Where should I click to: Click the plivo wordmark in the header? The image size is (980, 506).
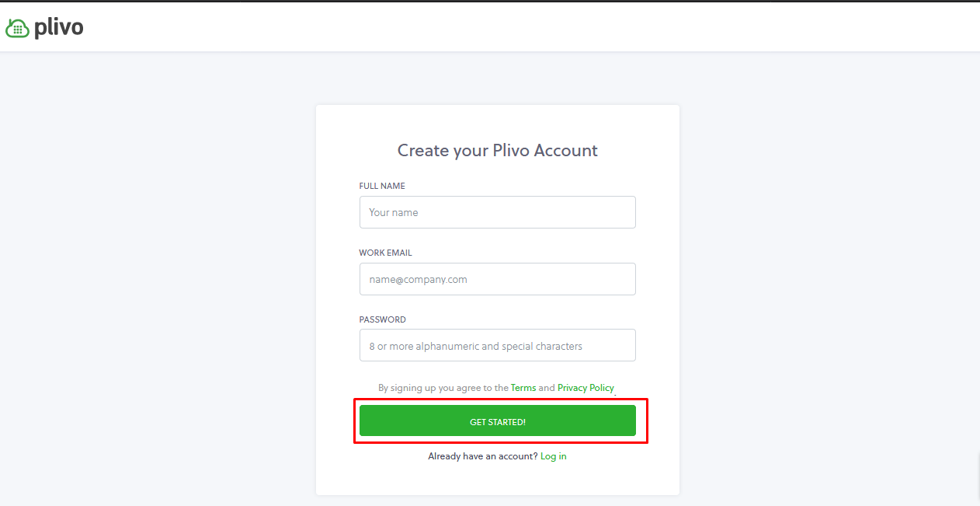pyautogui.click(x=58, y=29)
